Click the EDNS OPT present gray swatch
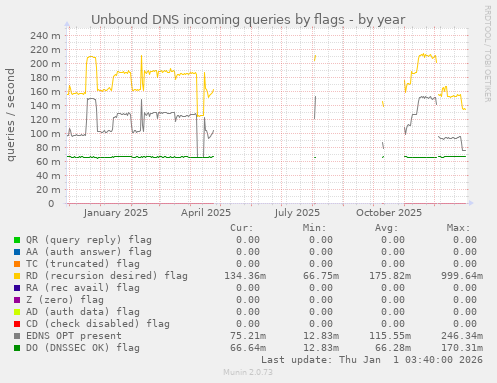Screen dimensions: 497x383 coord(17,336)
